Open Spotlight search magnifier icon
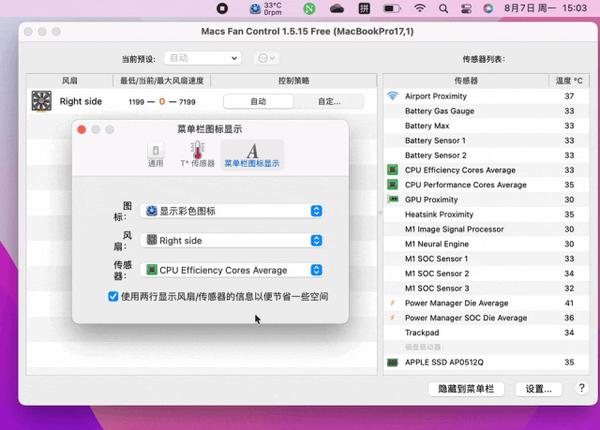The height and width of the screenshot is (430, 600). point(443,8)
